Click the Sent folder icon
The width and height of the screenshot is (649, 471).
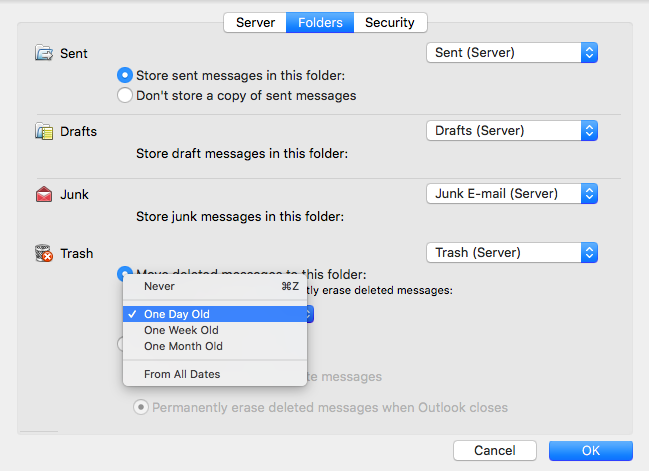click(43, 52)
